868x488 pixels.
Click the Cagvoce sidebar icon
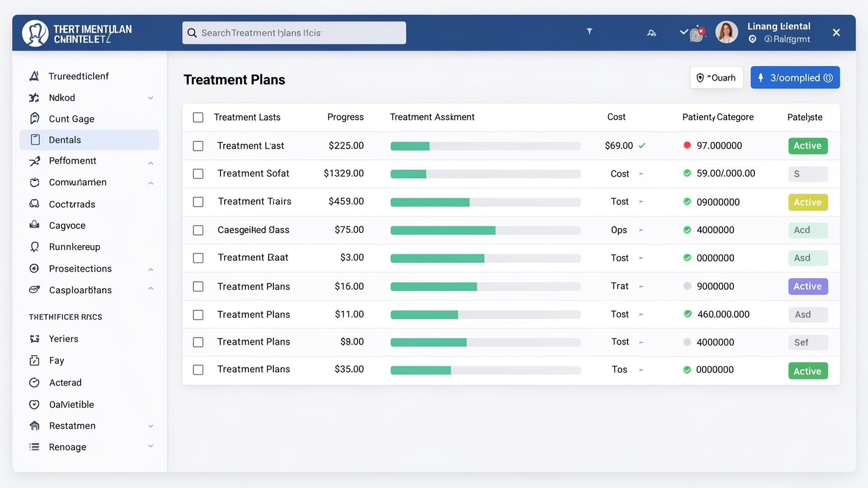pos(34,225)
